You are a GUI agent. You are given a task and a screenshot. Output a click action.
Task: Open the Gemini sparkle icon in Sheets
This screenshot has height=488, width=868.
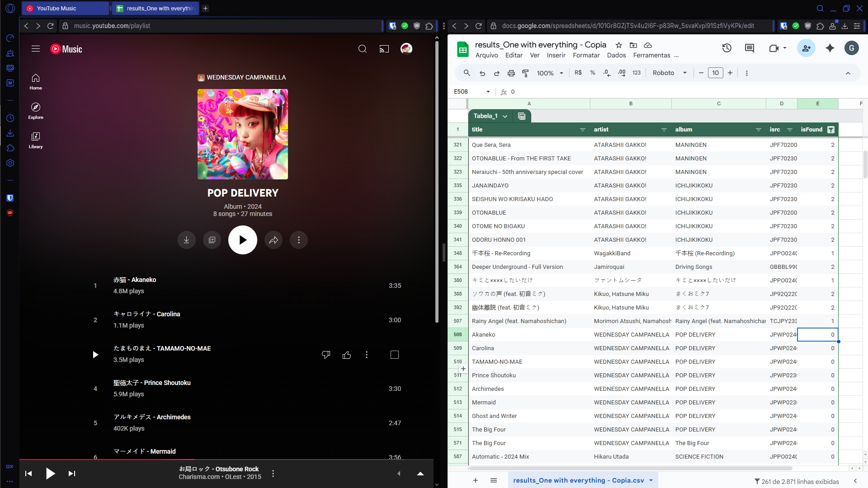point(830,48)
